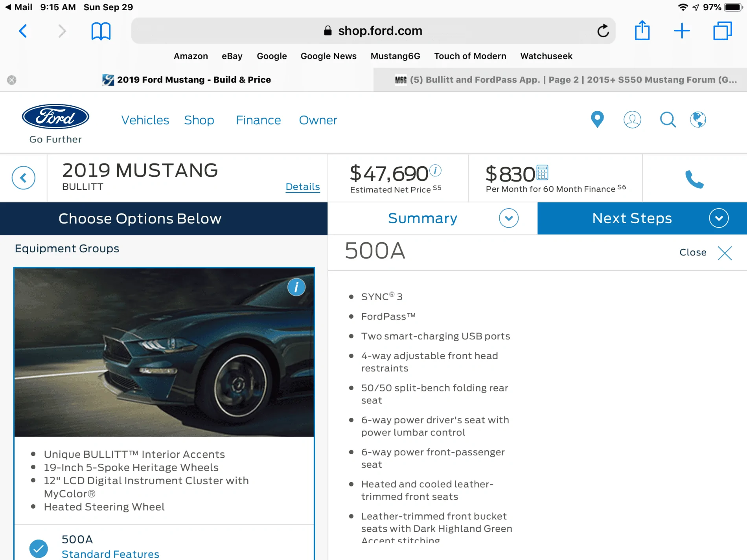The height and width of the screenshot is (560, 747).
Task: Add a new Safari tab
Action: 682,31
